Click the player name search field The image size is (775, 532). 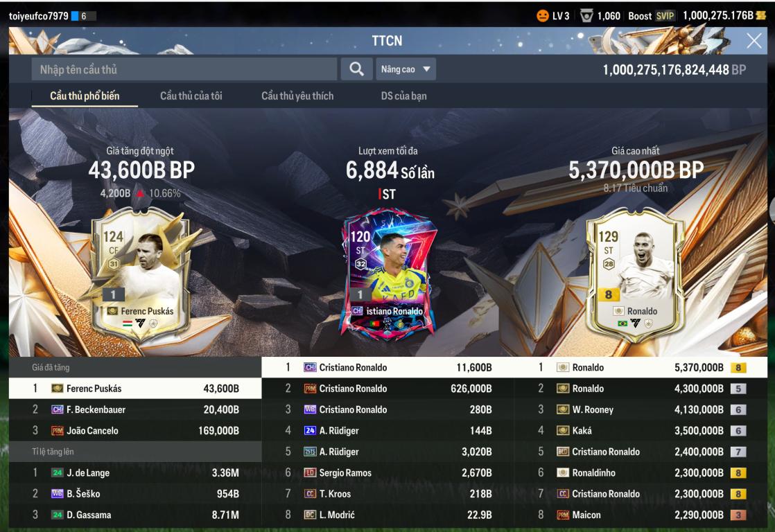point(184,69)
